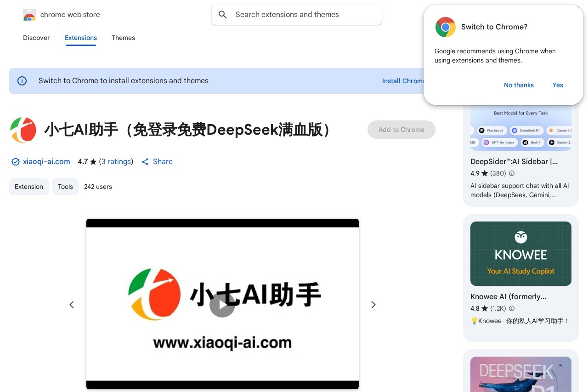Click the KNOWEE promo thumbnail image
Viewport: 588px width, 392px height.
(521, 254)
